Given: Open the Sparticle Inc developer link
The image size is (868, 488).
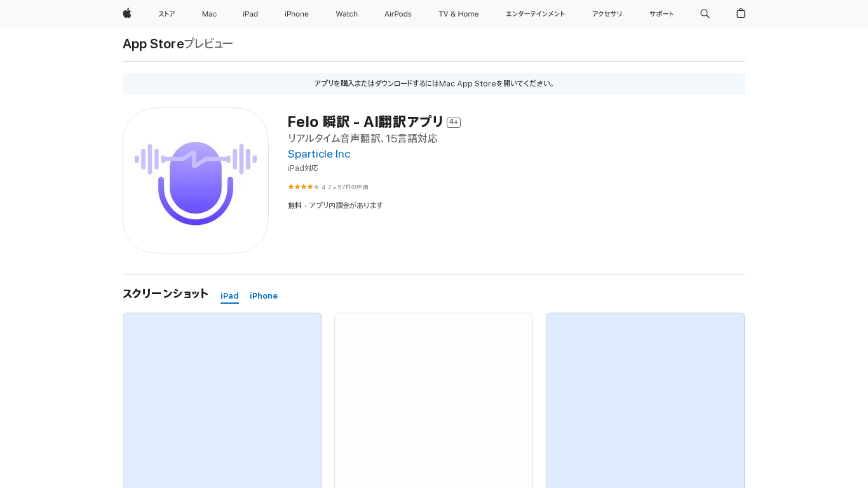Looking at the screenshot, I should pyautogui.click(x=319, y=154).
